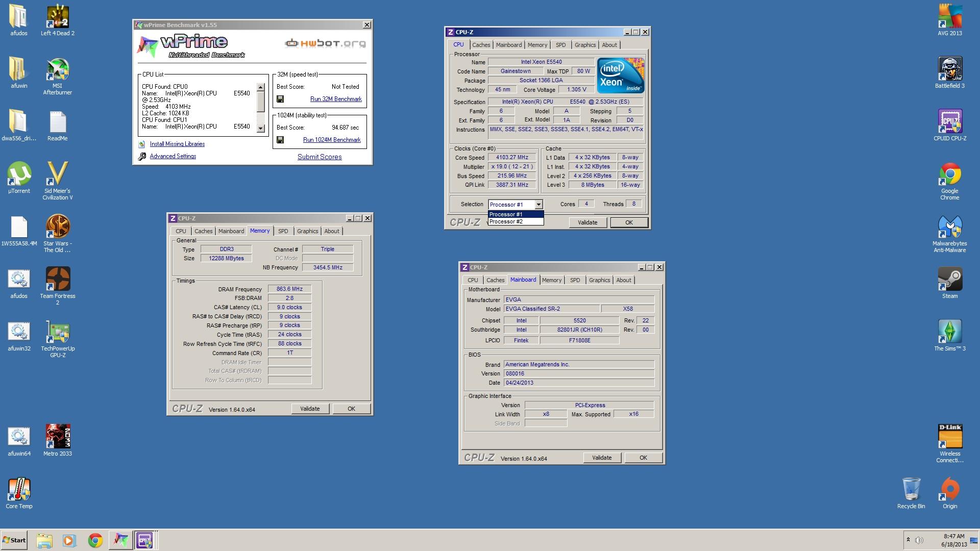
Task: Open TechPowerUp GPU-Z shortcut
Action: (x=58, y=339)
